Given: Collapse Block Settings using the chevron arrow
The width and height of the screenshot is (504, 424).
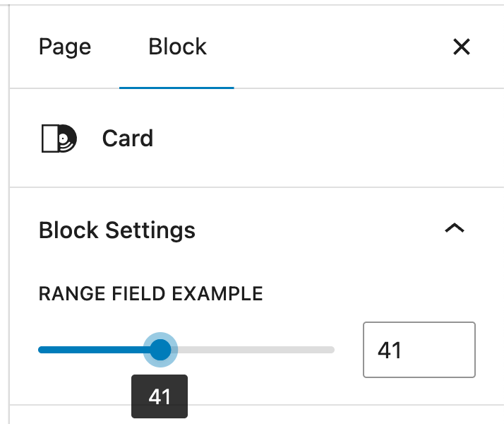Looking at the screenshot, I should 455,228.
